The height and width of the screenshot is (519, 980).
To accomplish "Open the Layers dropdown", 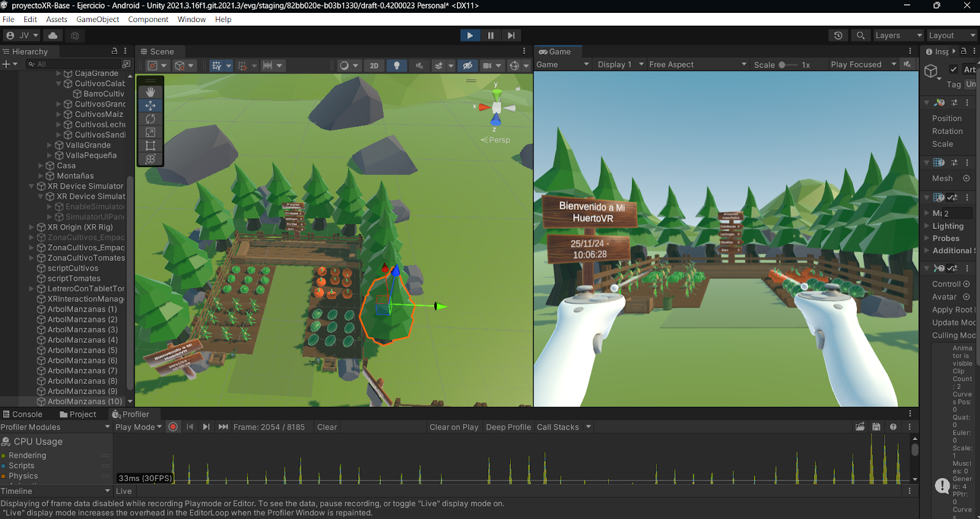I will click(x=898, y=35).
